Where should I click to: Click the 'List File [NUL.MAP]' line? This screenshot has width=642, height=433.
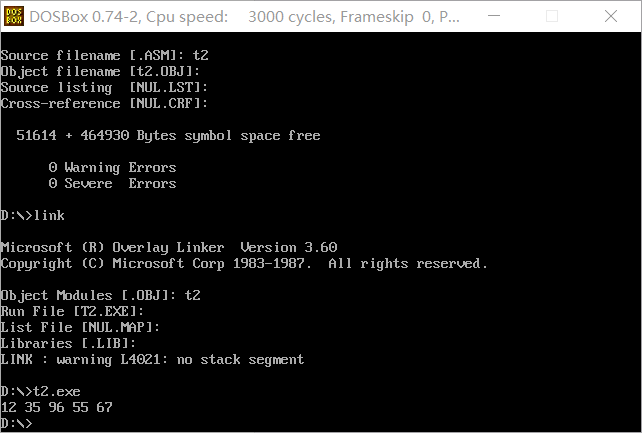(80, 327)
